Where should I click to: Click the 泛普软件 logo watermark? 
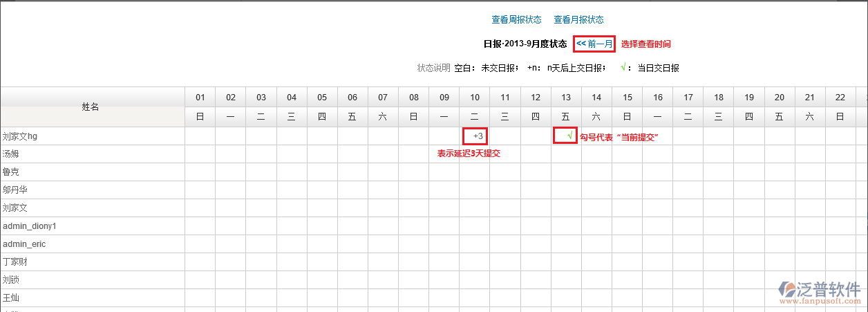tap(820, 292)
